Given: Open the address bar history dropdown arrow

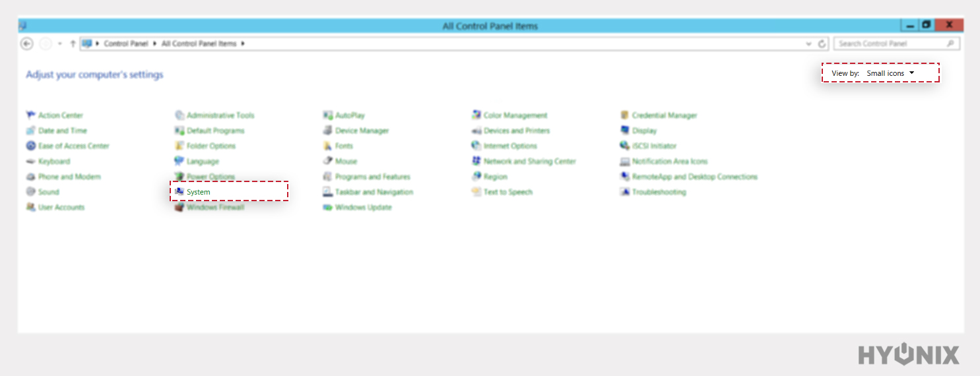Looking at the screenshot, I should (x=809, y=44).
